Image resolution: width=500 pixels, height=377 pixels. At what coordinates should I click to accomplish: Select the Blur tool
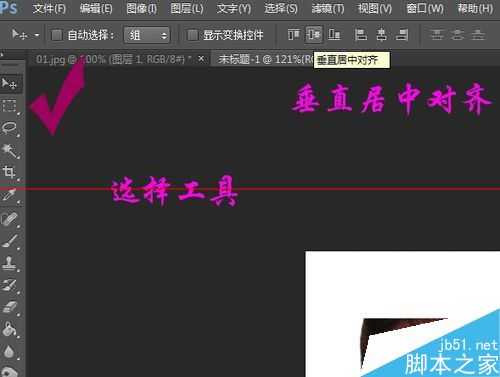click(9, 351)
